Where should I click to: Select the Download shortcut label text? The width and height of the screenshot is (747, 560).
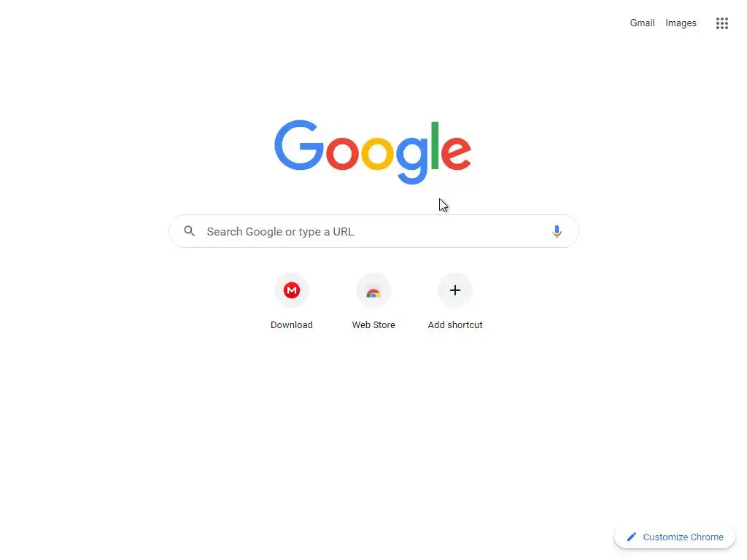tap(292, 324)
